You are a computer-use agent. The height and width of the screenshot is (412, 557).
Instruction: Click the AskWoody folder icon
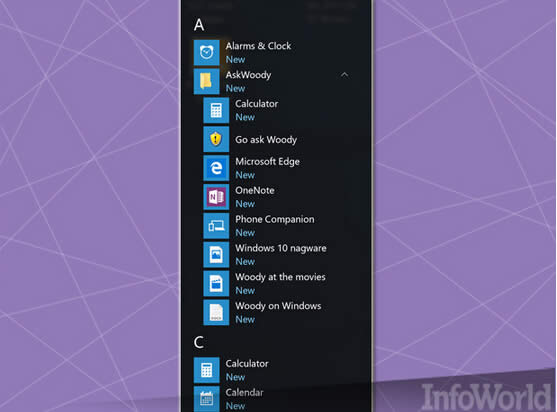pyautogui.click(x=206, y=81)
